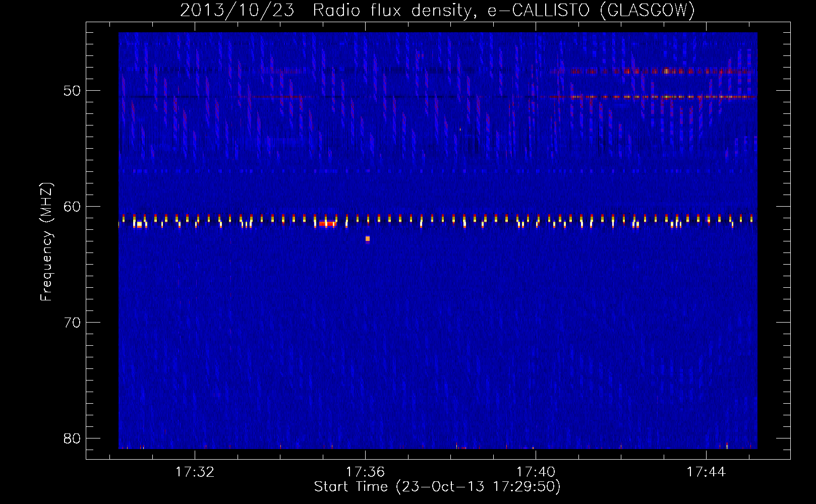The width and height of the screenshot is (816, 504).
Task: Click the 70 frequency tick label
Action: click(72, 323)
